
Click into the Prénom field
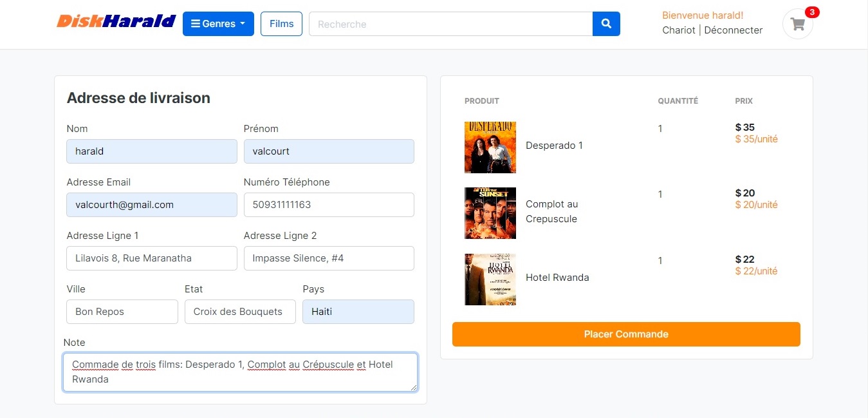[329, 151]
